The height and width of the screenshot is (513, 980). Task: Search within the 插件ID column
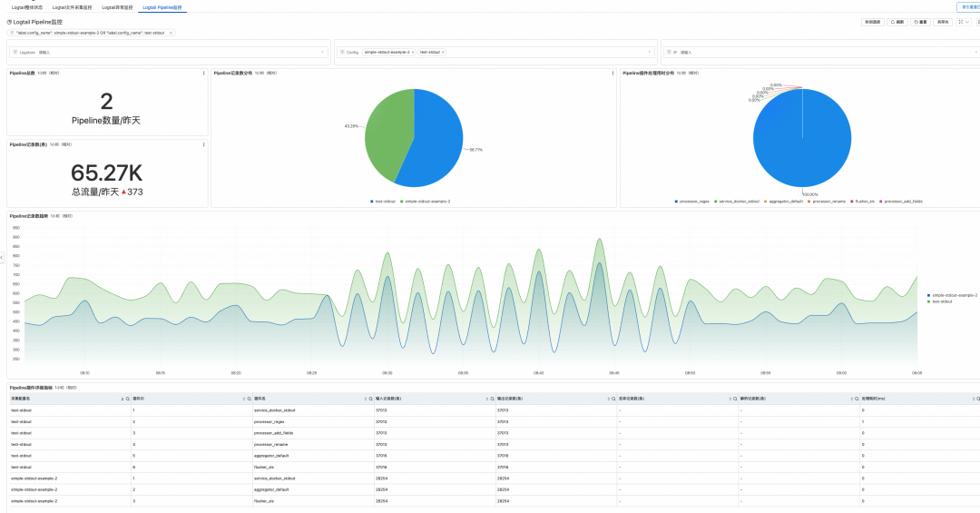pos(250,399)
